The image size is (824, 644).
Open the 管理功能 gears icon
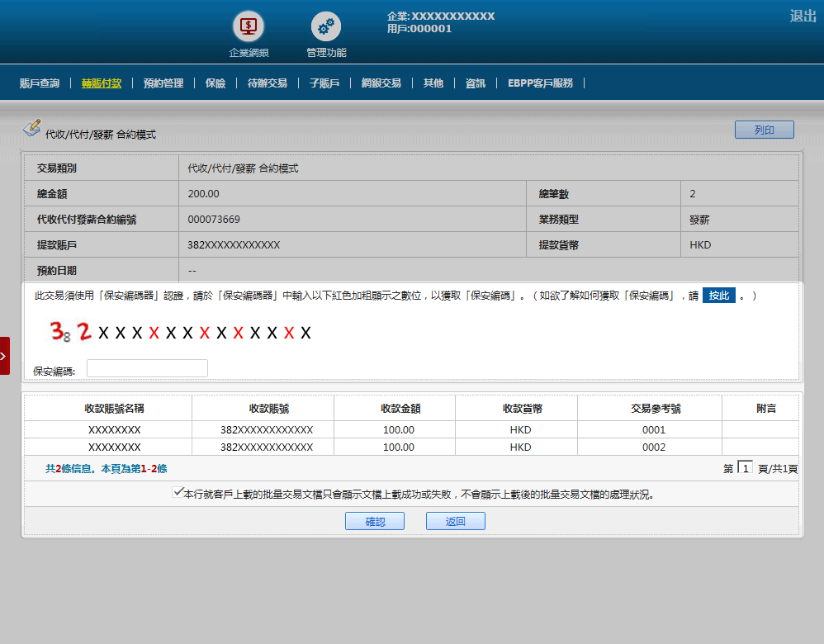325,26
